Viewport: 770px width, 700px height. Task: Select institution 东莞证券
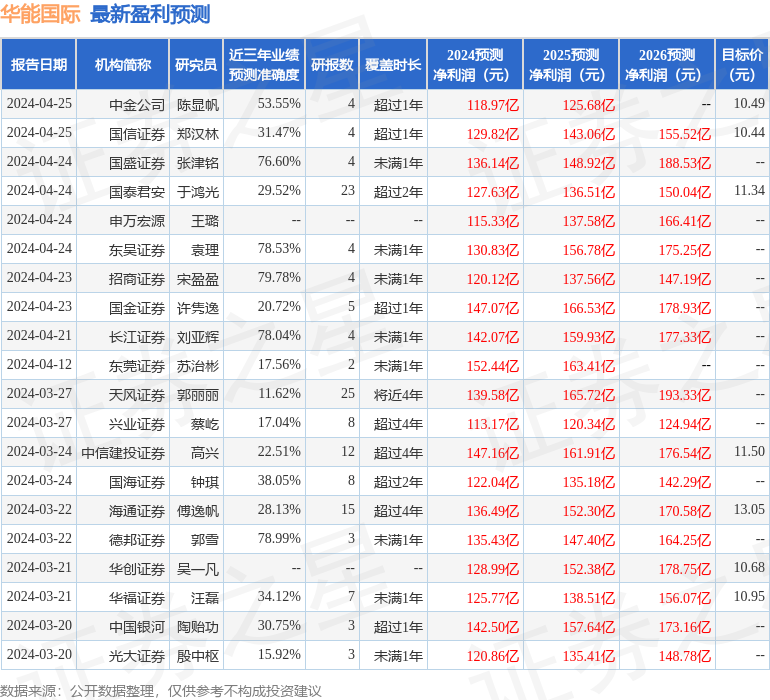[x=137, y=365]
